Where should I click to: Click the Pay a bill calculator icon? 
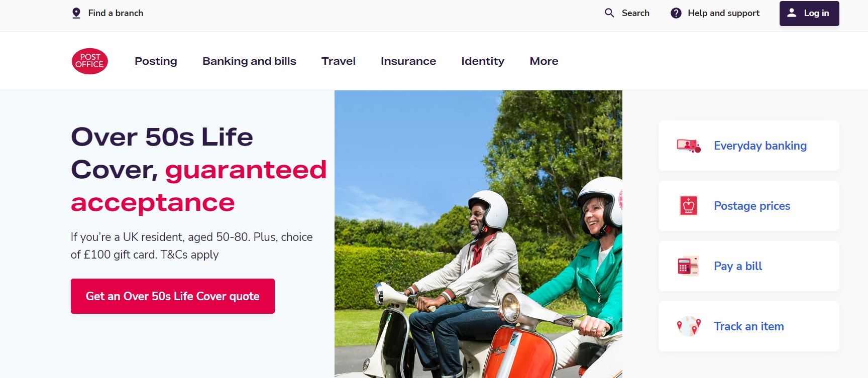tap(688, 266)
